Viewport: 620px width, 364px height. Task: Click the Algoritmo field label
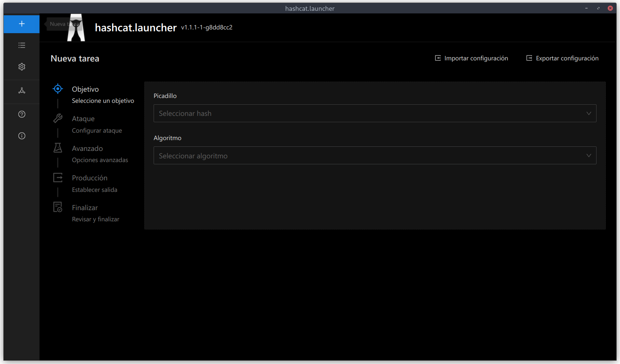[167, 138]
